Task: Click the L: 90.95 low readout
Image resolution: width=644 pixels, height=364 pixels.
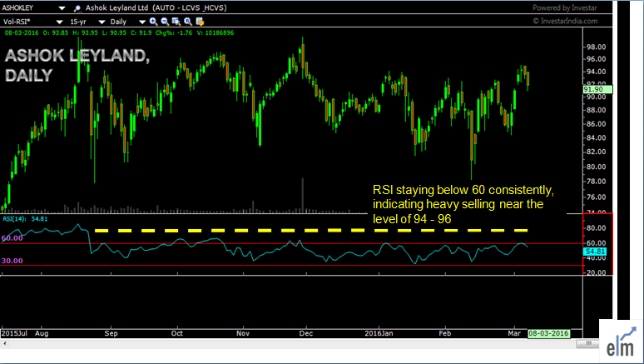Action: coord(114,33)
